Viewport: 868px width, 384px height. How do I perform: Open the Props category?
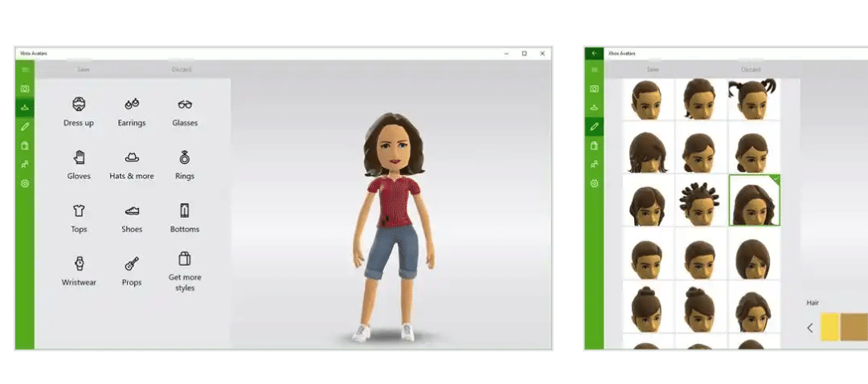[132, 271]
